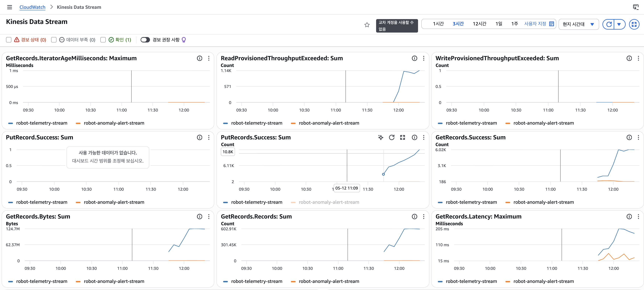Show info for GetRecords.IteratorAgeMilliseconds widget
Image resolution: width=644 pixels, height=290 pixels.
point(200,58)
